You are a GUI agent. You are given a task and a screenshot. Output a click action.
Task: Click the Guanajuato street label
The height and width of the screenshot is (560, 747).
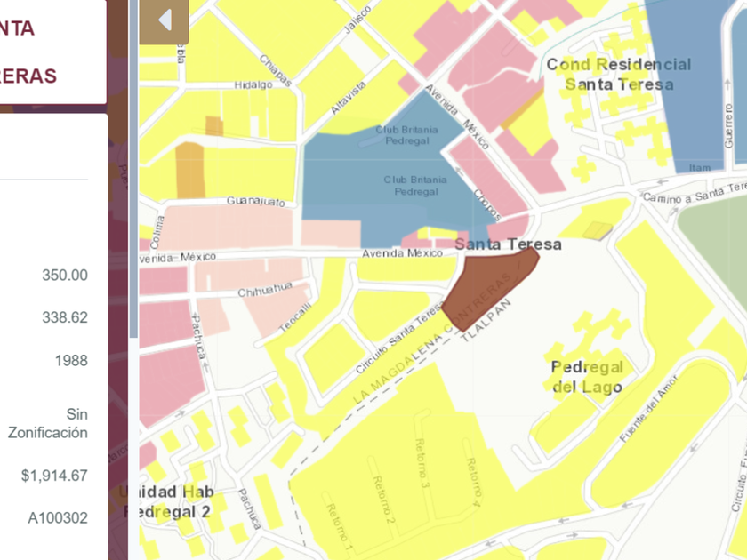point(256,202)
